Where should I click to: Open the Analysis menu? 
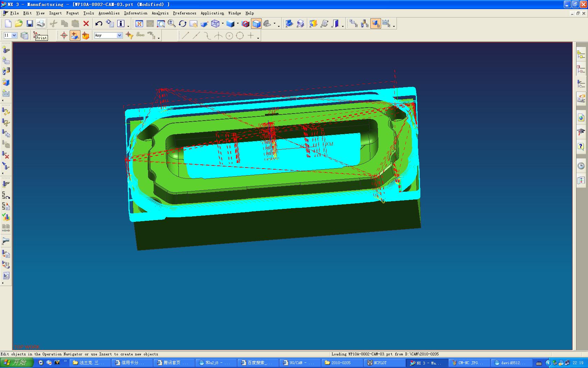point(160,13)
